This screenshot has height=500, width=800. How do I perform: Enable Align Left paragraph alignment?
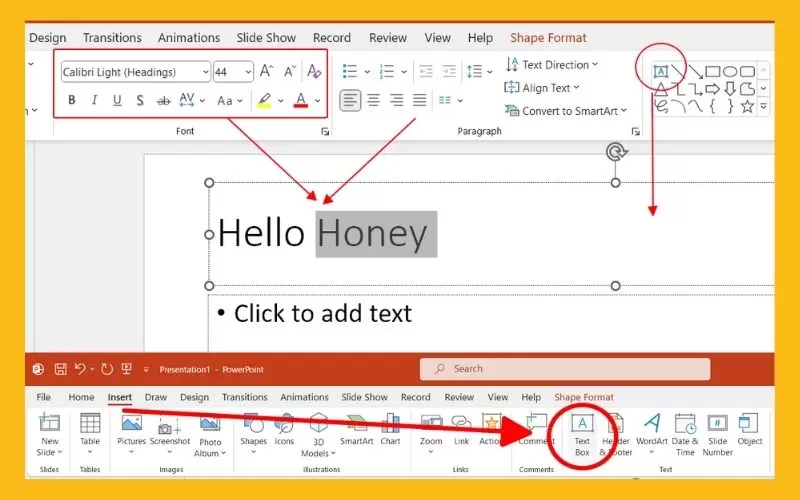coord(350,100)
